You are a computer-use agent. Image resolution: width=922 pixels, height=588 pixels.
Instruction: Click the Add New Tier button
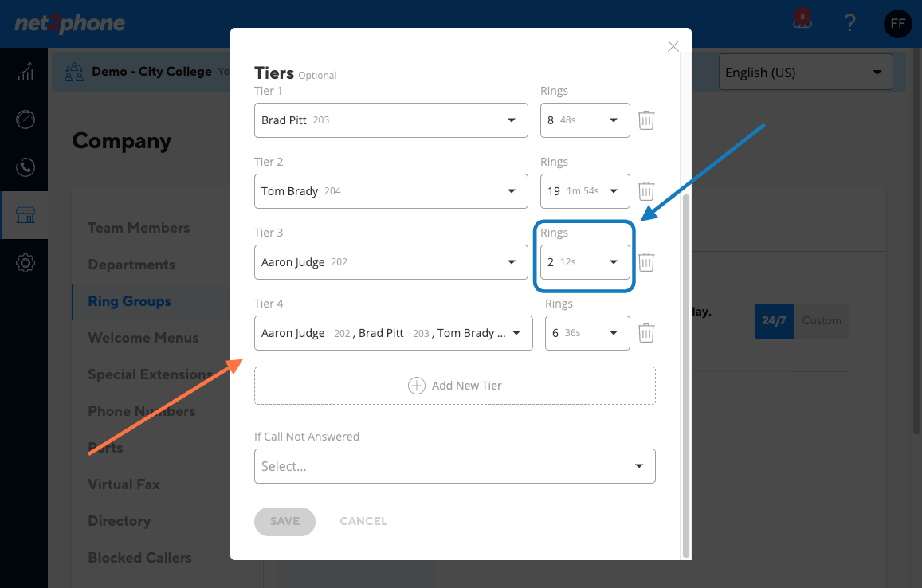coord(454,386)
